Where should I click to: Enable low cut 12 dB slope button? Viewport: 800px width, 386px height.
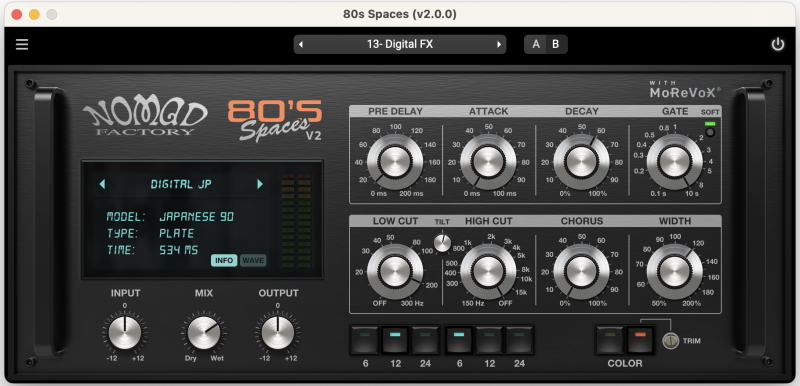click(x=395, y=340)
